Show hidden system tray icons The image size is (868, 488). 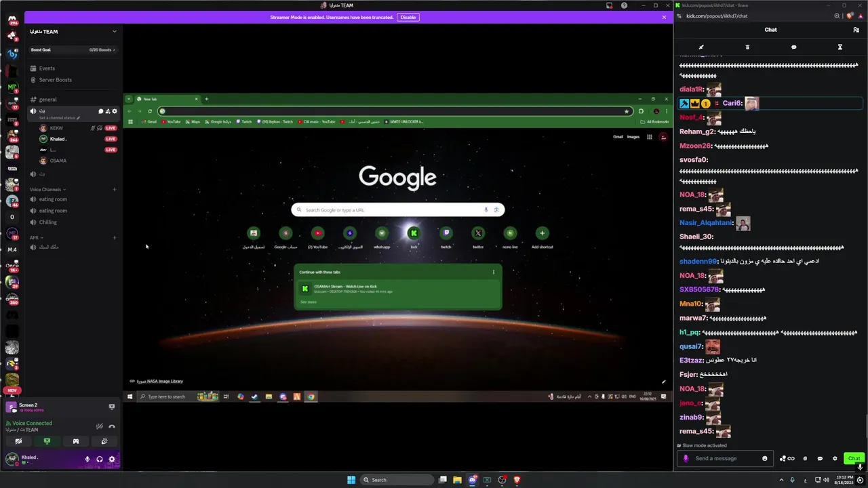pos(781,480)
